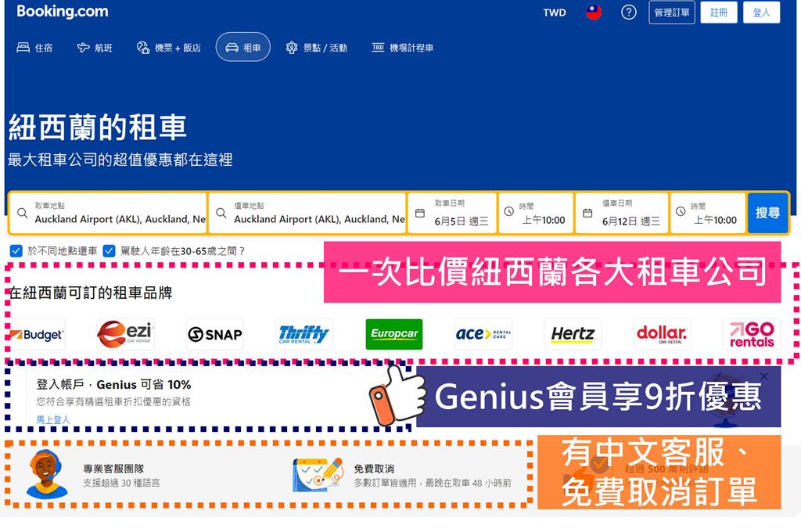The image size is (801, 532).
Task: Toggle driver age 30-65 checkbox
Action: pos(109,251)
